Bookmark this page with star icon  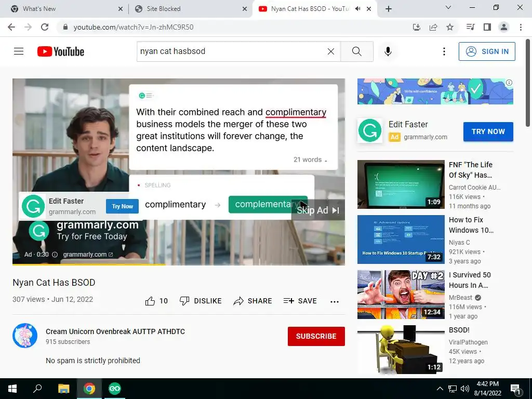(450, 27)
